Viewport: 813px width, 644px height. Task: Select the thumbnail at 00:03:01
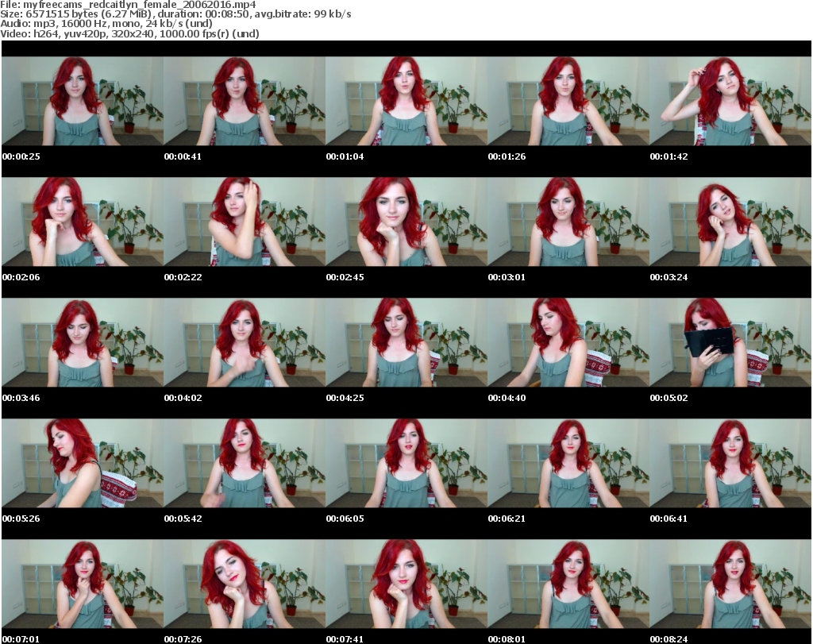568,222
